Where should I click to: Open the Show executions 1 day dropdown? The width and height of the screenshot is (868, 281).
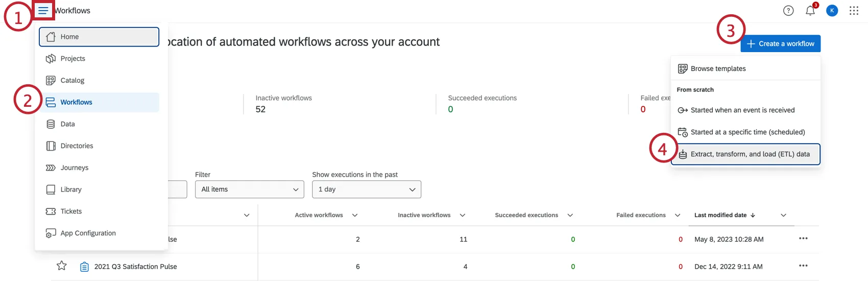click(x=367, y=190)
